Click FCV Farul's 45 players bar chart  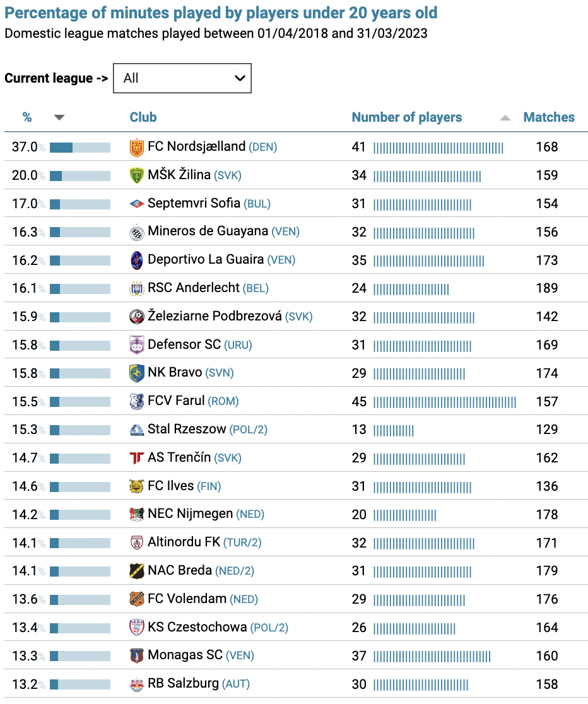click(x=445, y=402)
